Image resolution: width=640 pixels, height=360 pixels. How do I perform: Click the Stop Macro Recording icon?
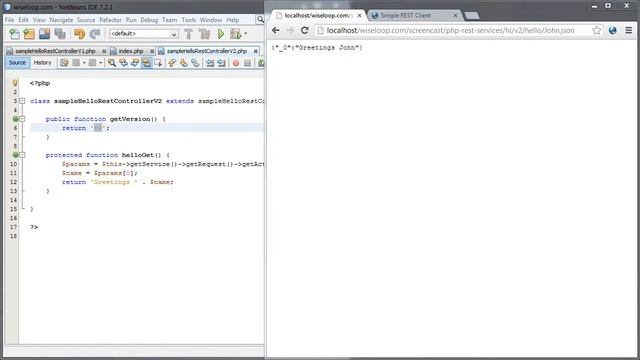247,63
